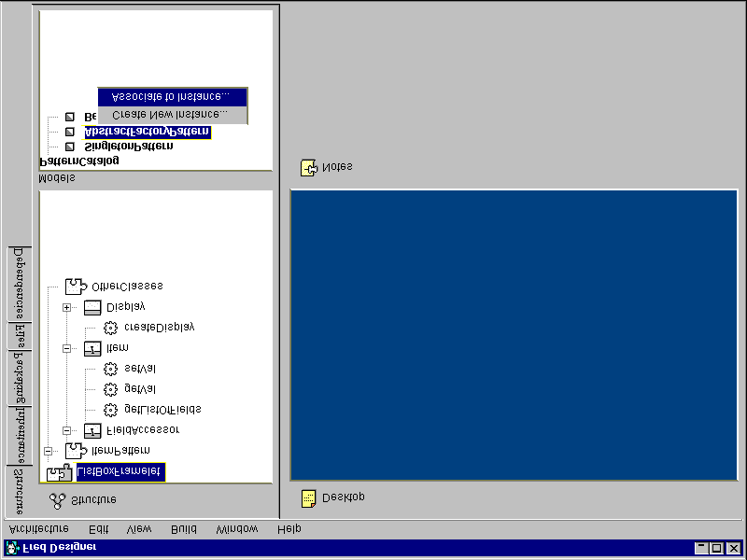Open the Window menu

click(x=237, y=529)
